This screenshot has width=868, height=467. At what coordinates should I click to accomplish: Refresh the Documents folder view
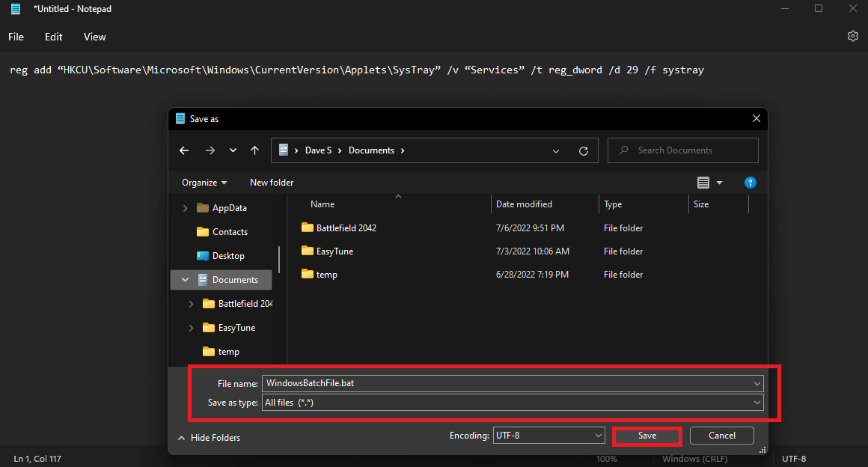(584, 150)
